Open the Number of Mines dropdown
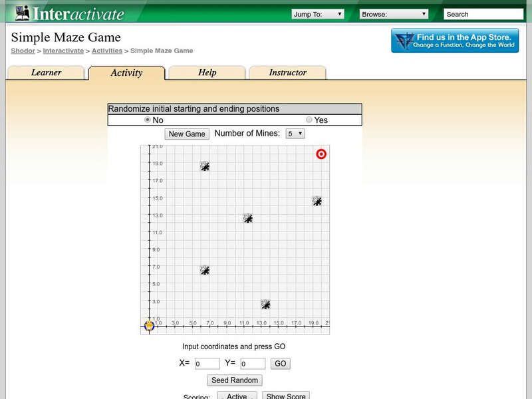 [295, 134]
